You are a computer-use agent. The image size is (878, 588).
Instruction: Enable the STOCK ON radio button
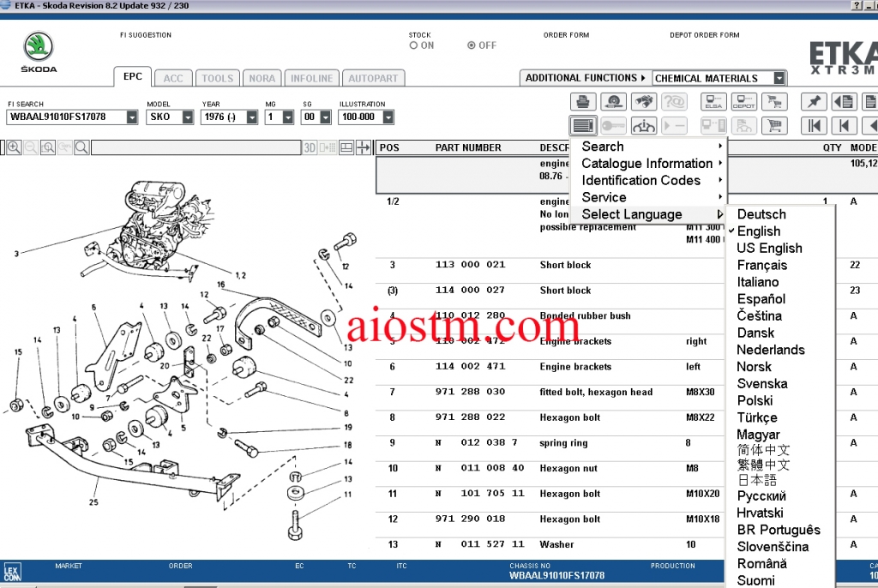click(x=412, y=45)
